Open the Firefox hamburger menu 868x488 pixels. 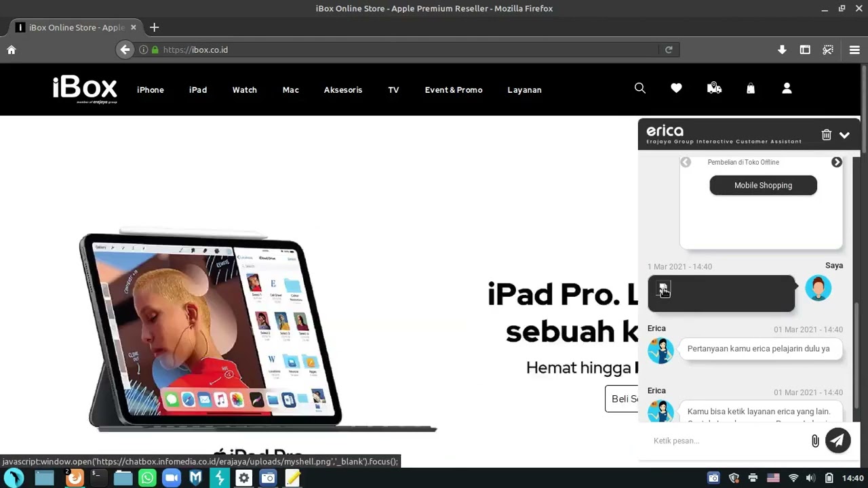854,49
